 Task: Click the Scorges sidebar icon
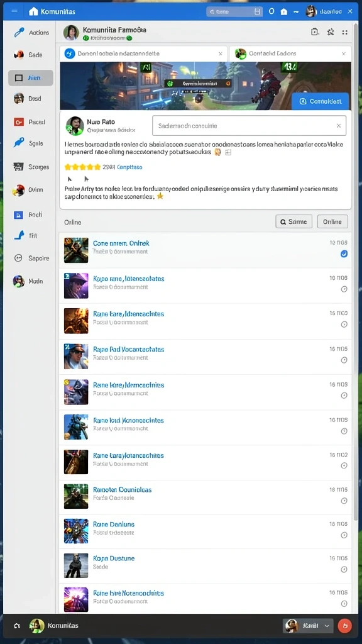[18, 167]
